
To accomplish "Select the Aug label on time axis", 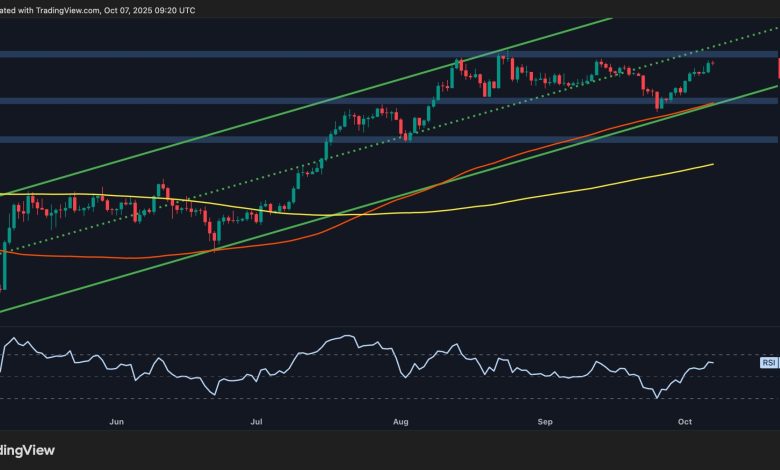I will click(401, 423).
